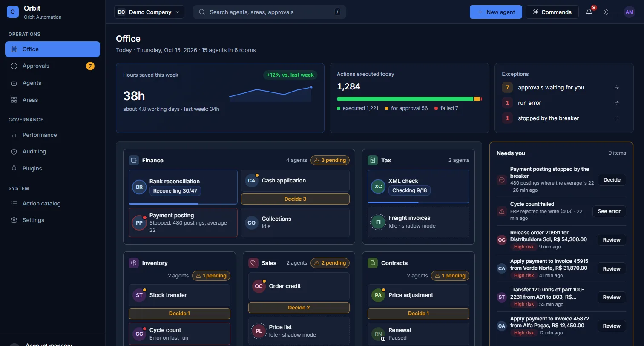Click the Sales room tag icon

[x=253, y=263]
